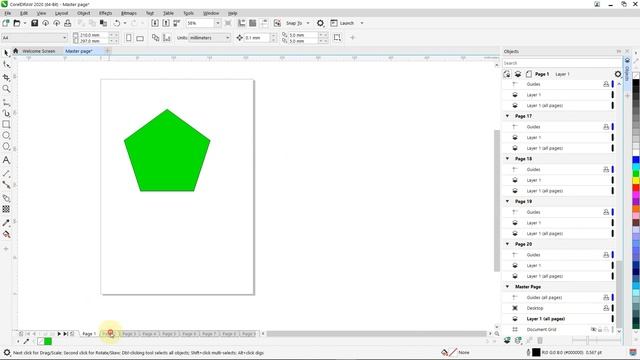Open the Layout menu
This screenshot has width=640, height=360.
pyautogui.click(x=62, y=13)
